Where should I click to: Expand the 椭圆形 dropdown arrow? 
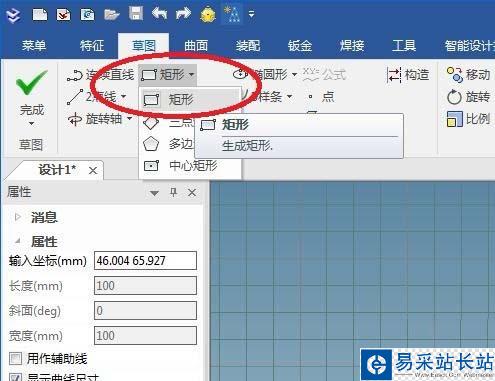click(x=295, y=74)
